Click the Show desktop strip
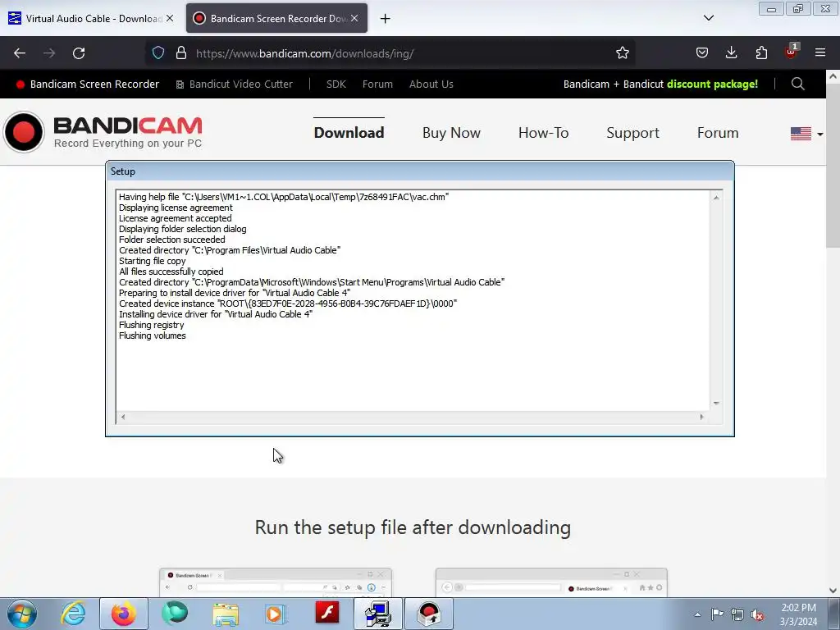 (x=834, y=614)
